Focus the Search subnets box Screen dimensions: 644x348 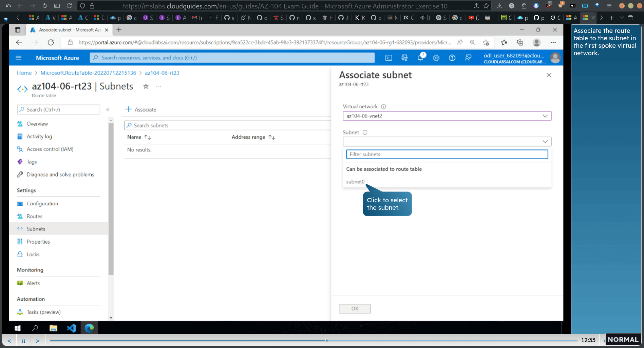tap(228, 125)
